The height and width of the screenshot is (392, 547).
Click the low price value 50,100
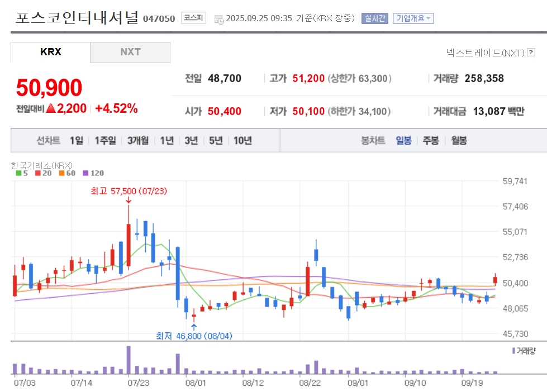click(308, 111)
